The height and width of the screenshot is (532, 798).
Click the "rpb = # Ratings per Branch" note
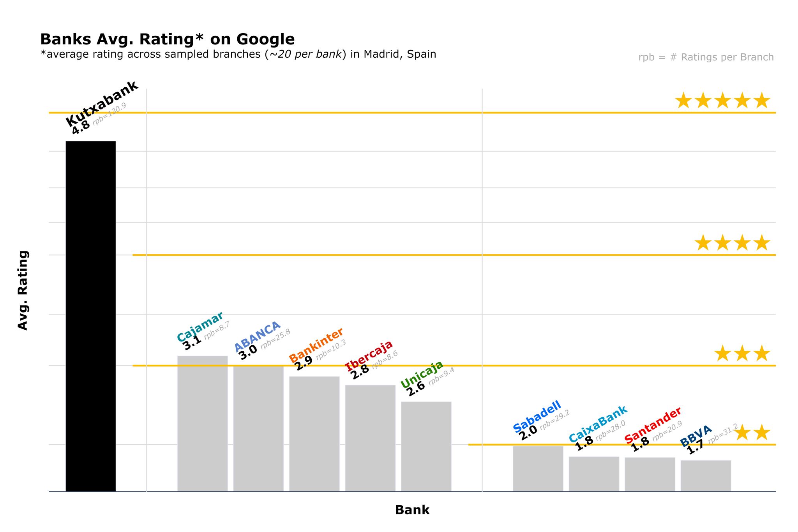click(x=706, y=57)
